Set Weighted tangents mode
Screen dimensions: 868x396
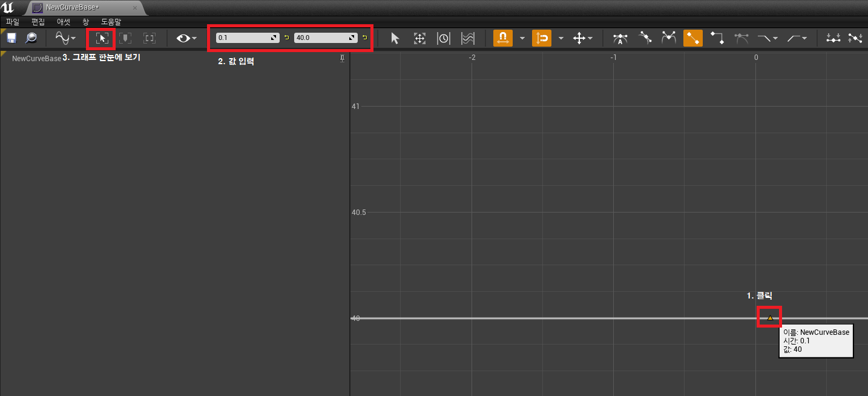[x=741, y=38]
